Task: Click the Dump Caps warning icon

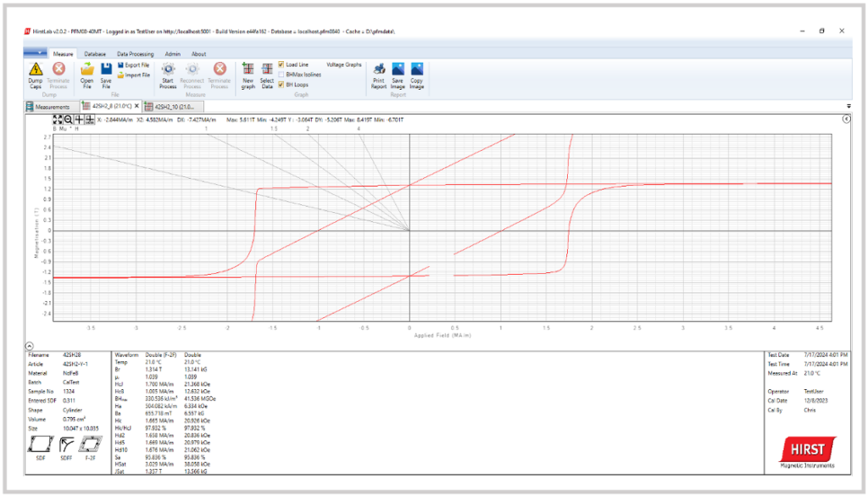Action: point(36,70)
